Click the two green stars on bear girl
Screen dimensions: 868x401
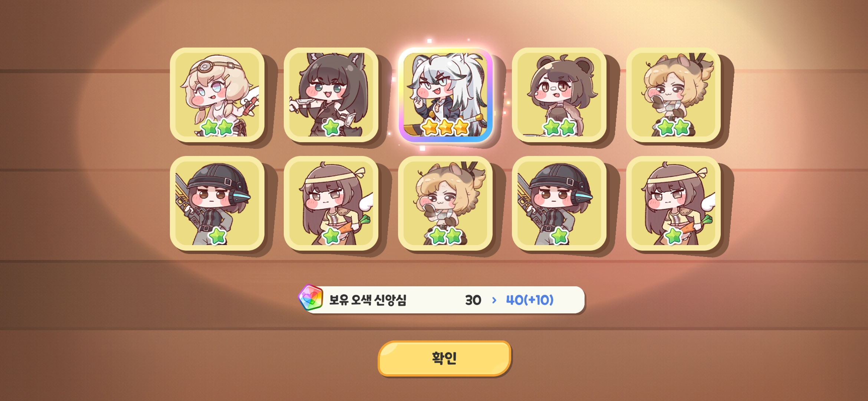click(x=559, y=128)
